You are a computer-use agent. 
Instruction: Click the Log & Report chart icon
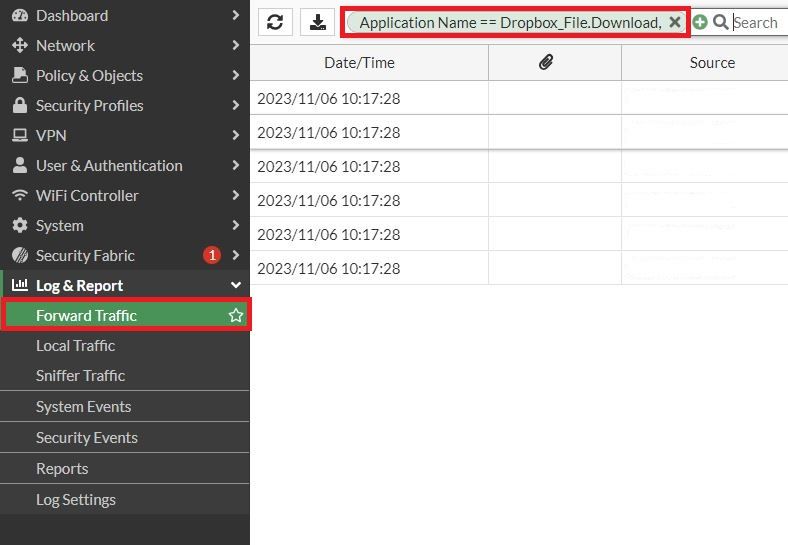[x=20, y=285]
